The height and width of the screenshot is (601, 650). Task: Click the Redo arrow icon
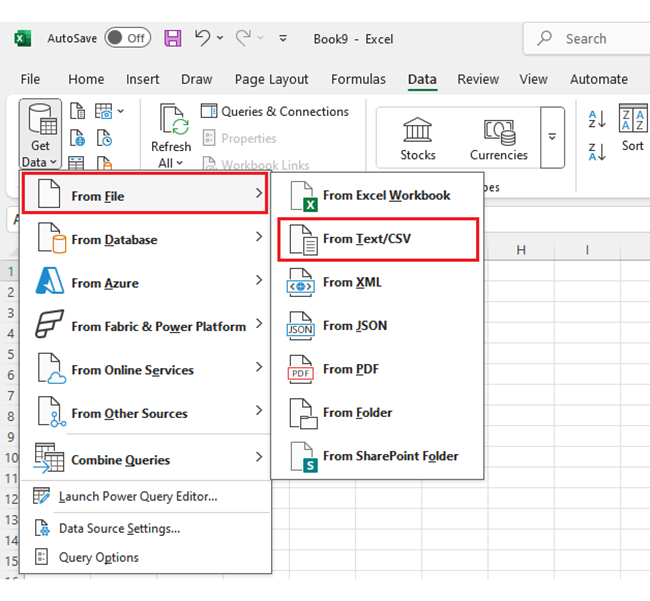tap(243, 38)
